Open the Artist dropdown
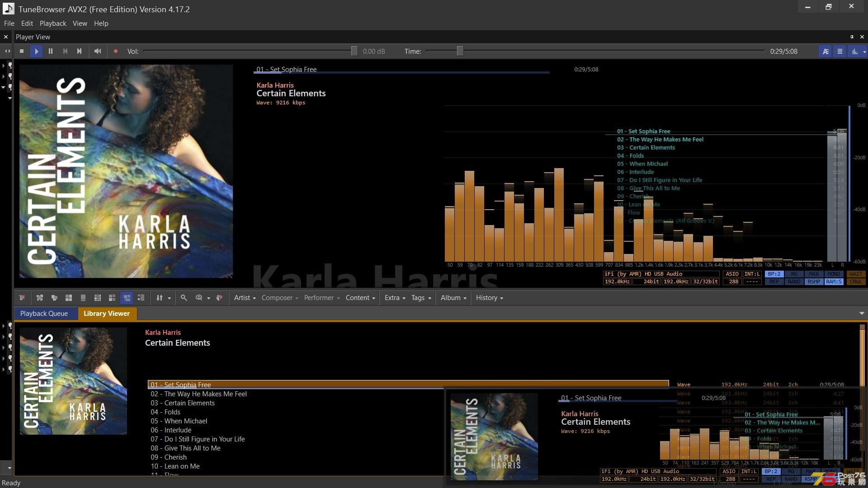 pos(245,298)
